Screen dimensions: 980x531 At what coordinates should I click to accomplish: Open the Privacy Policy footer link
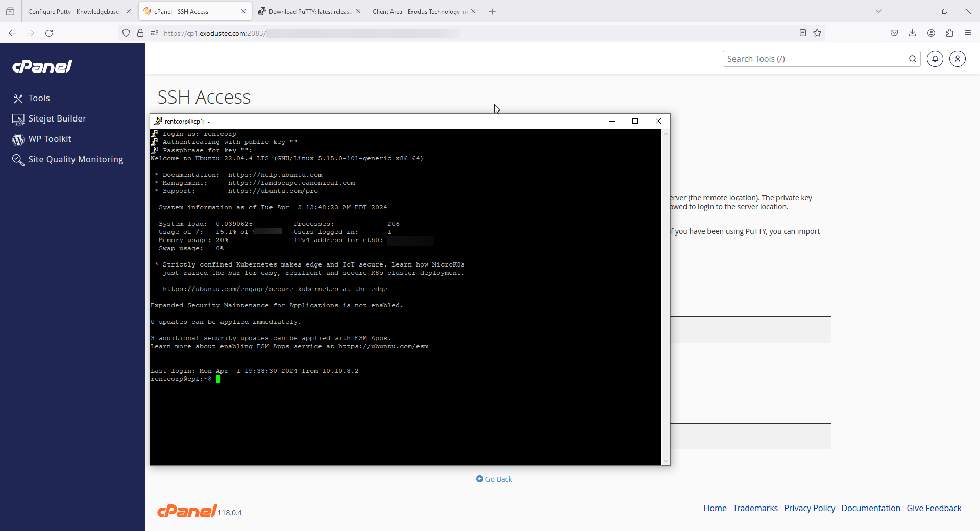click(809, 508)
